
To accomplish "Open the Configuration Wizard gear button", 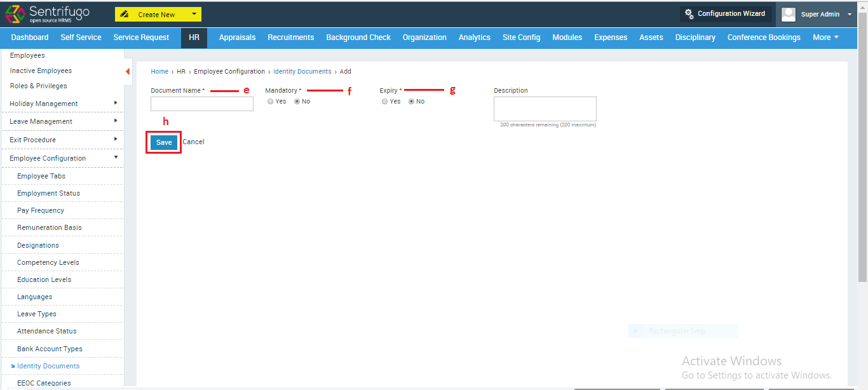I will click(726, 14).
